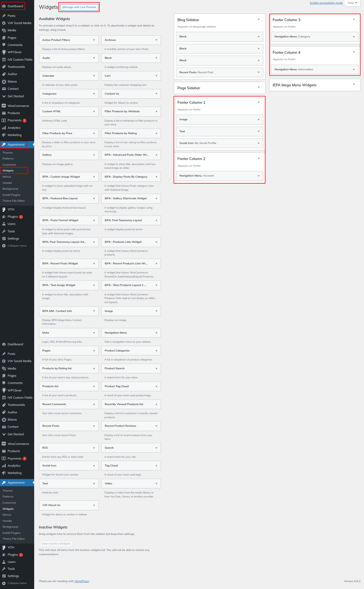Expand the Social Icon: My Social Profile widget
This screenshot has width=364, height=589.
(x=259, y=143)
